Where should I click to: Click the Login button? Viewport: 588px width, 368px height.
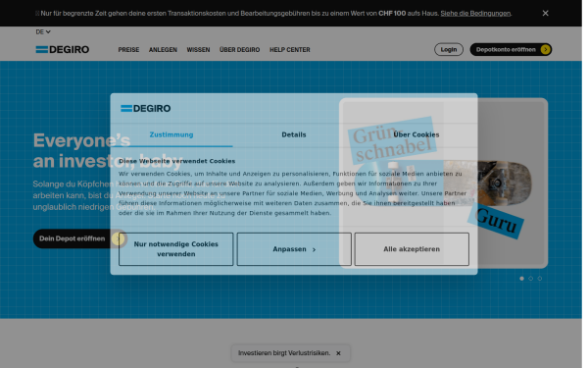(449, 50)
